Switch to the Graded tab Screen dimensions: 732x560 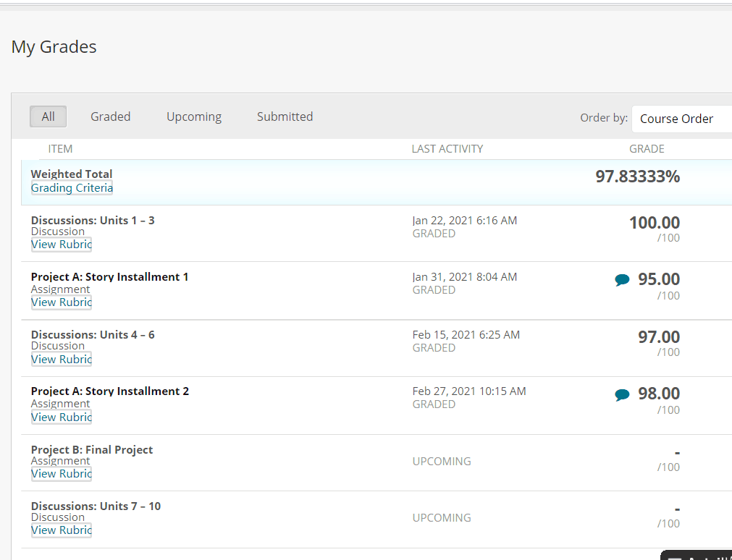tap(110, 116)
